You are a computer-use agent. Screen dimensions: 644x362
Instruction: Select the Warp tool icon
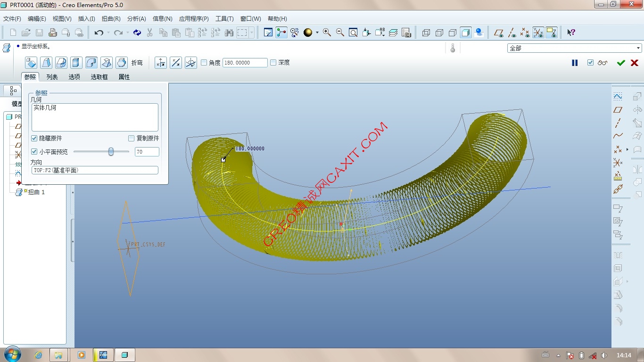click(x=46, y=62)
